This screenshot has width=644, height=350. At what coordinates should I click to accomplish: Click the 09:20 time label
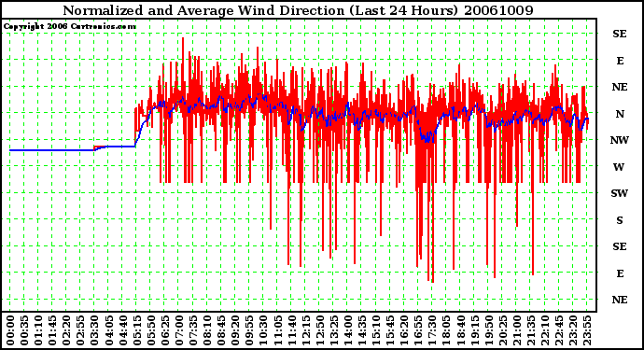click(235, 330)
